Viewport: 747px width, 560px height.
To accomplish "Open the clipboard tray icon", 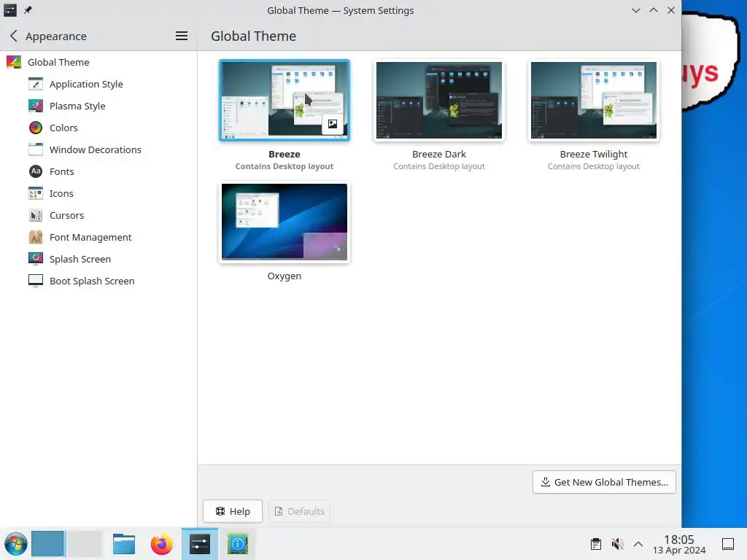I will pos(595,544).
